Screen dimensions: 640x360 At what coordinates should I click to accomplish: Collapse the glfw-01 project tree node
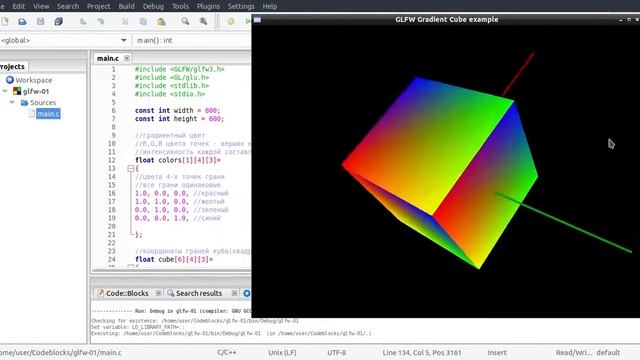pyautogui.click(x=5, y=91)
